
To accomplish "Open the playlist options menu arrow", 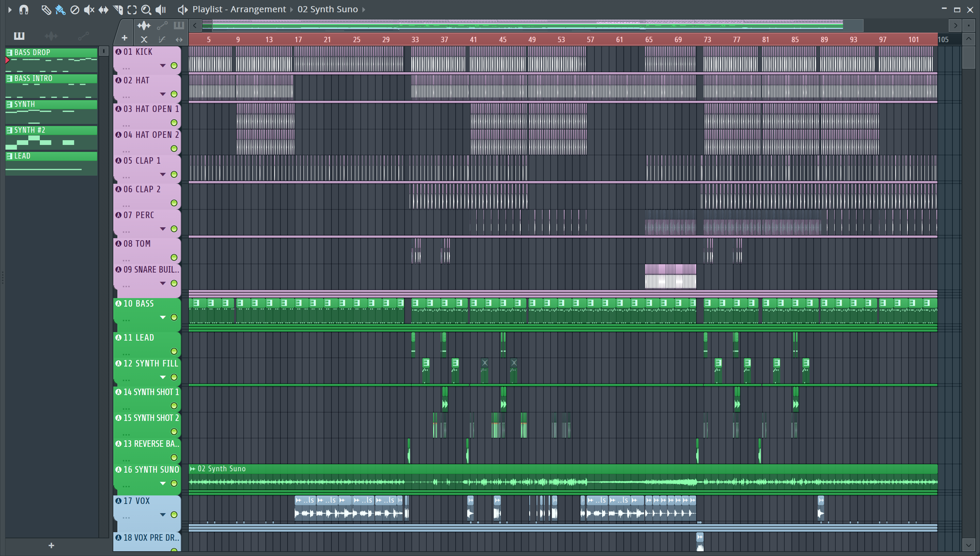I will [x=10, y=9].
